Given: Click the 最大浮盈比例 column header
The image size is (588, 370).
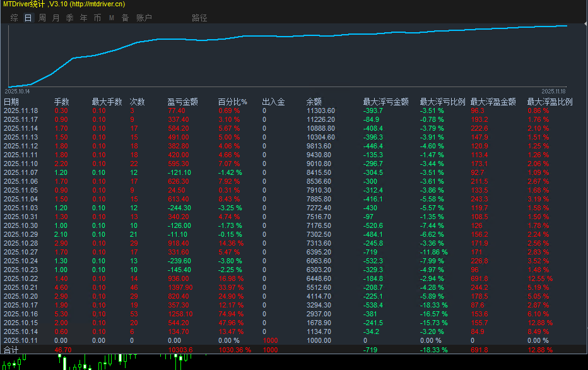Looking at the screenshot, I should coord(550,102).
